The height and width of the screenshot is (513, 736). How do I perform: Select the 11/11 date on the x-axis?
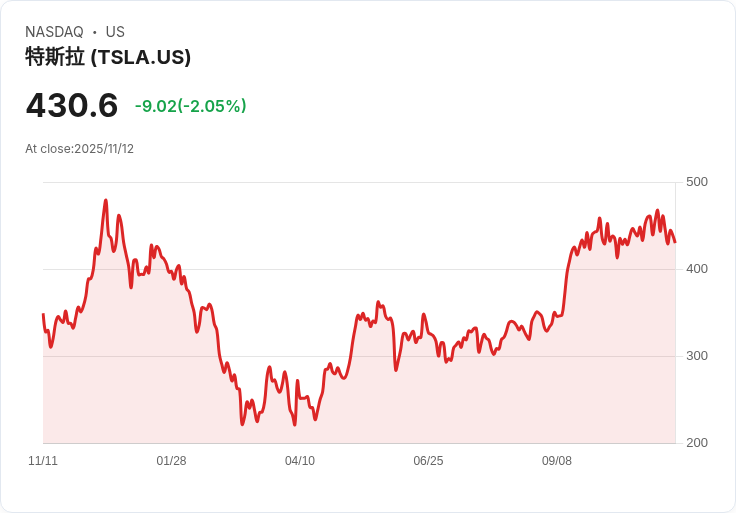point(43,461)
